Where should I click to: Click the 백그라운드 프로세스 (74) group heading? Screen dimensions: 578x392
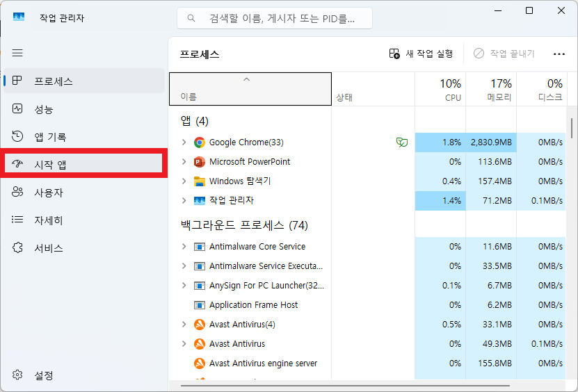pyautogui.click(x=244, y=225)
